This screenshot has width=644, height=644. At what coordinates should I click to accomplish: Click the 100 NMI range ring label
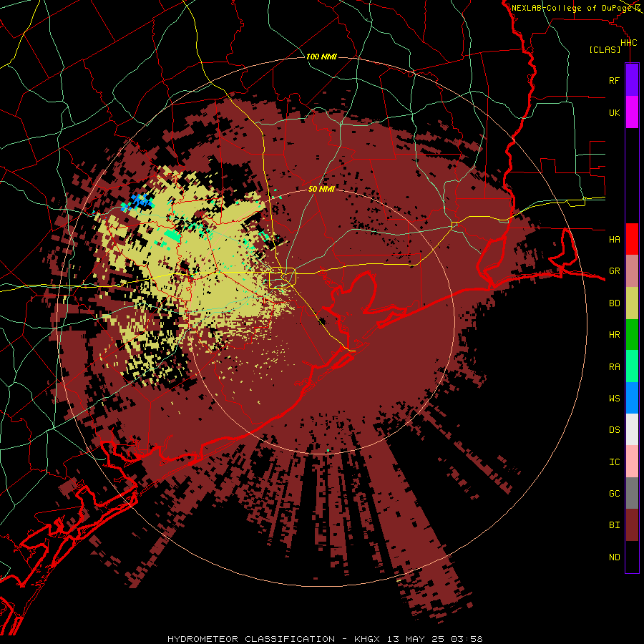coord(321,57)
